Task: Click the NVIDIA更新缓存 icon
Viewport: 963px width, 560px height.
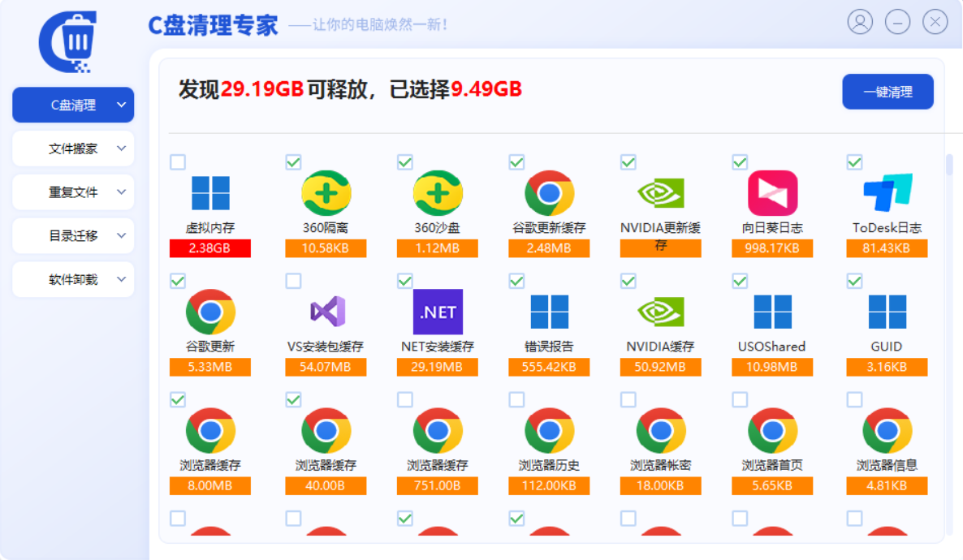Action: coord(661,193)
